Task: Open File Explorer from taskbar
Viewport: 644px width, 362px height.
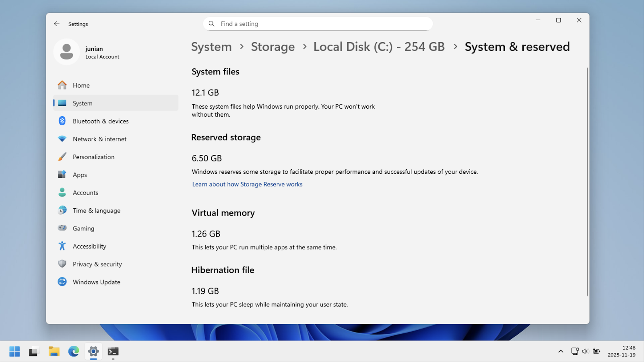Action: coord(54,352)
